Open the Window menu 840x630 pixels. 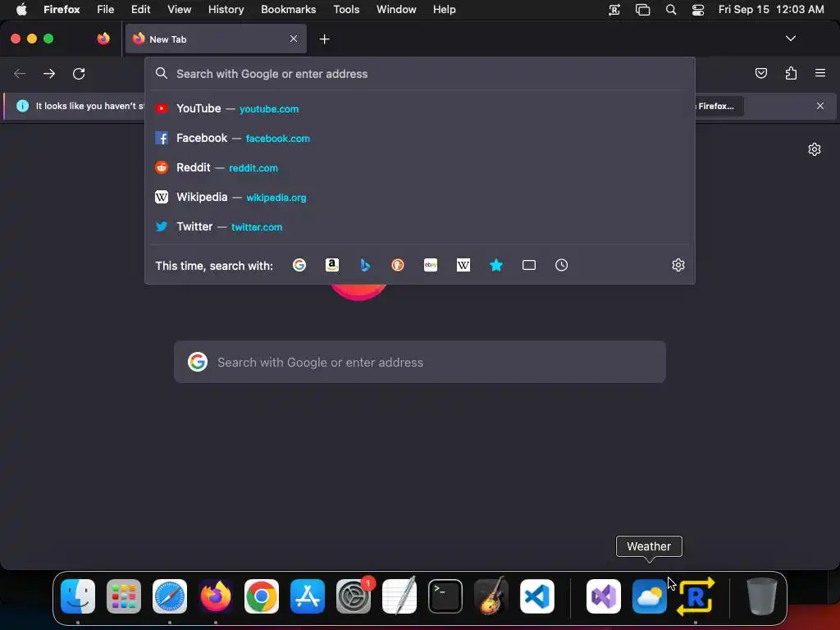(x=396, y=10)
